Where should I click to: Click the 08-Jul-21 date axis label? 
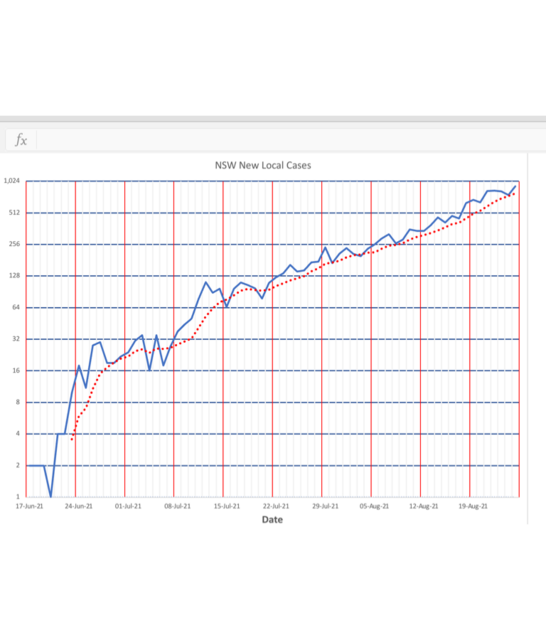178,506
